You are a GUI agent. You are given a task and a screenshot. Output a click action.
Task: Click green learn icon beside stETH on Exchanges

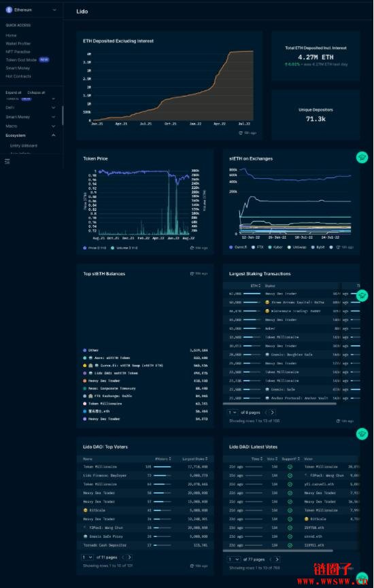coord(362,157)
